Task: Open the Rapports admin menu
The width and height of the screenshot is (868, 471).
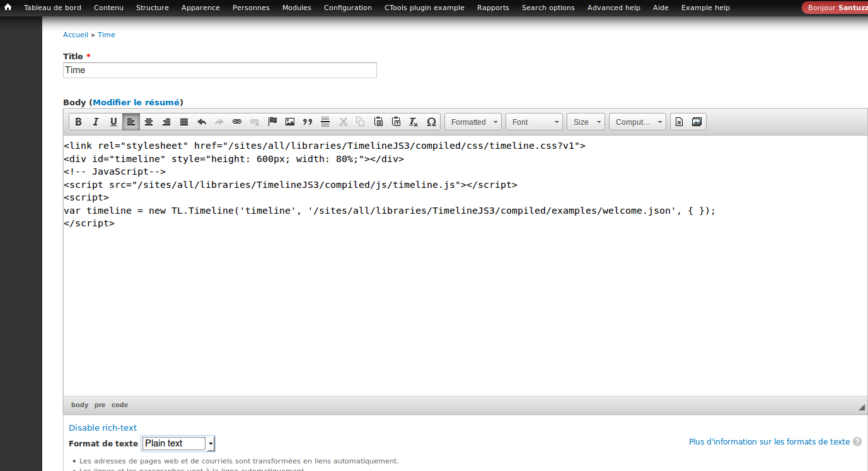Action: point(493,8)
